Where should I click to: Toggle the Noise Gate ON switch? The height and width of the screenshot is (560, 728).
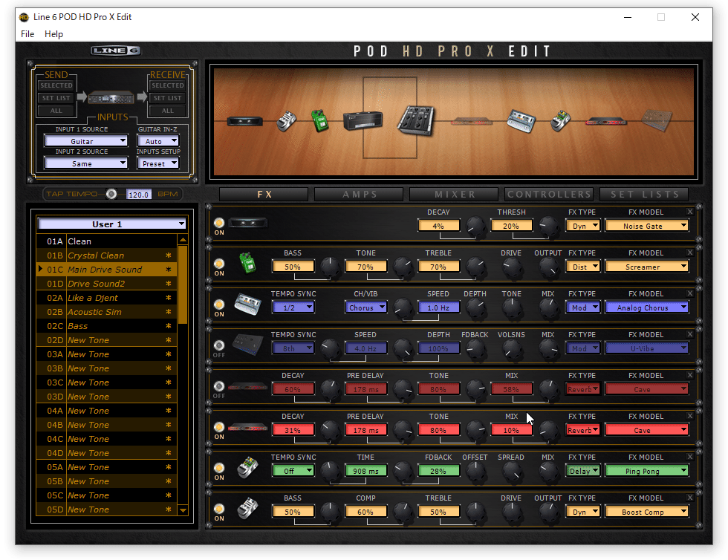pos(218,223)
